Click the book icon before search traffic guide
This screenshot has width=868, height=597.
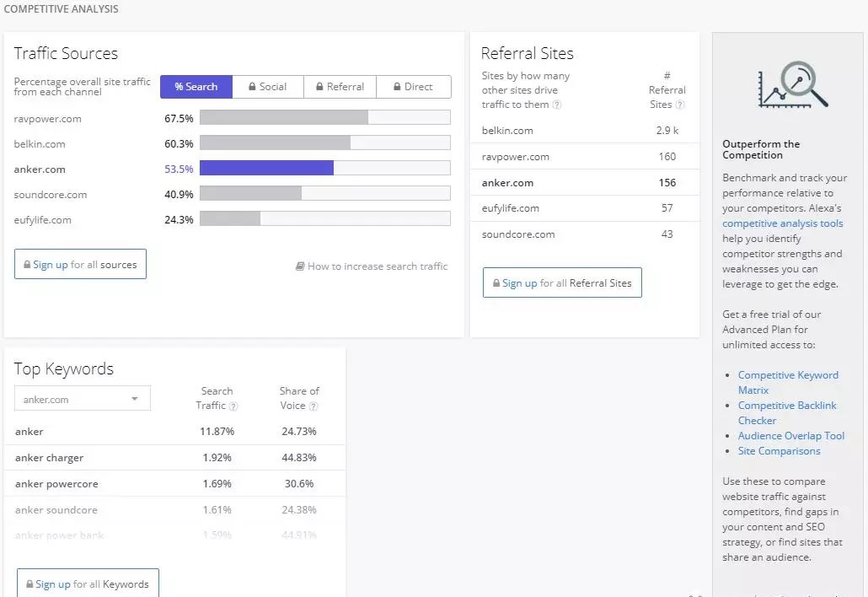300,266
